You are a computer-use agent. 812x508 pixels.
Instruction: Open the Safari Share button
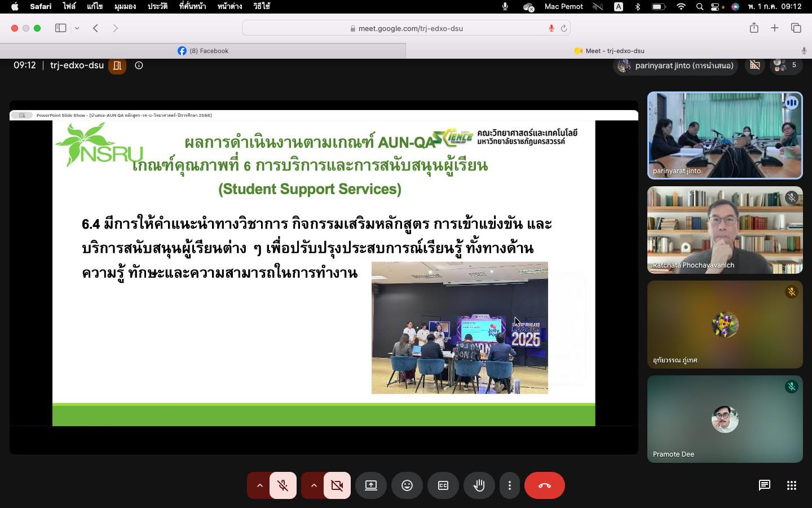pos(754,28)
